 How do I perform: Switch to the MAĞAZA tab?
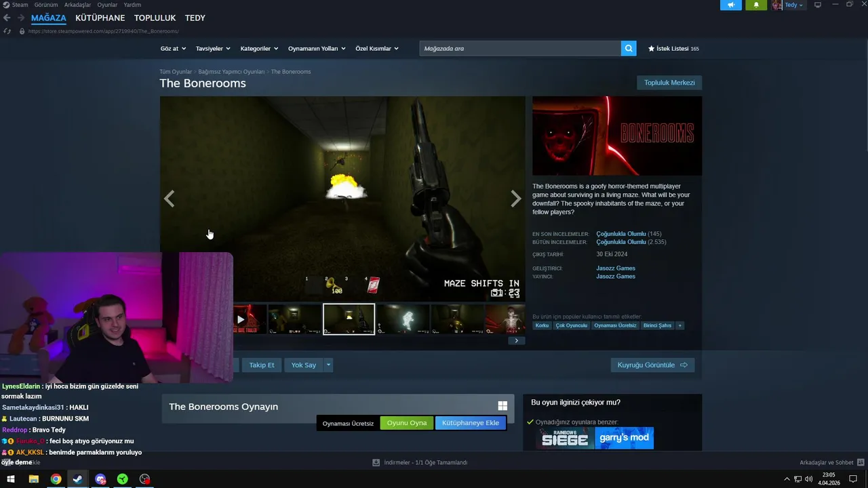[x=49, y=18]
